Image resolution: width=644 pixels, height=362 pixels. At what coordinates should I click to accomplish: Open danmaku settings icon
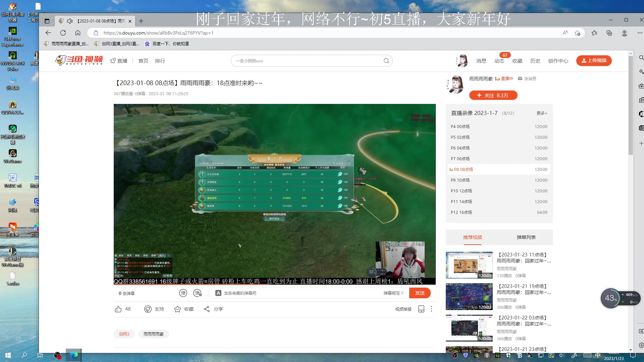coord(198,293)
